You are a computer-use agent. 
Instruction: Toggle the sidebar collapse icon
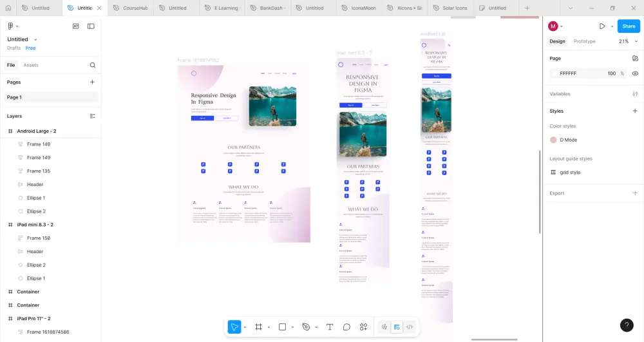click(91, 26)
